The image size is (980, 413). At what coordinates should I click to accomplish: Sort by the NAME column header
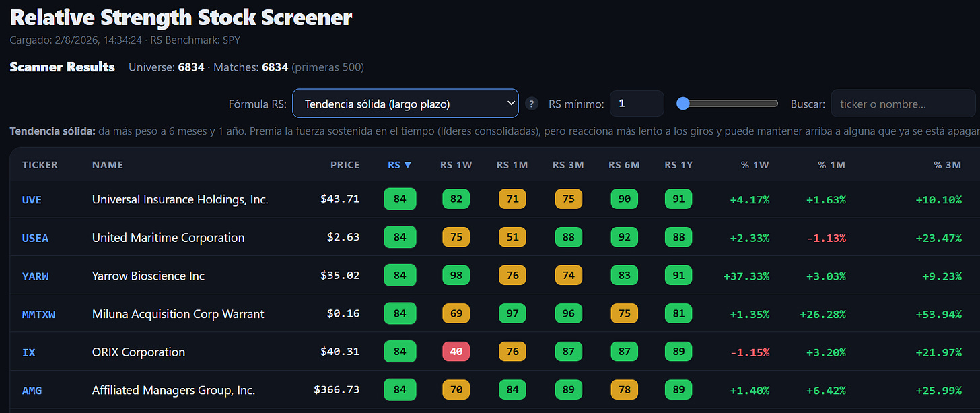108,165
